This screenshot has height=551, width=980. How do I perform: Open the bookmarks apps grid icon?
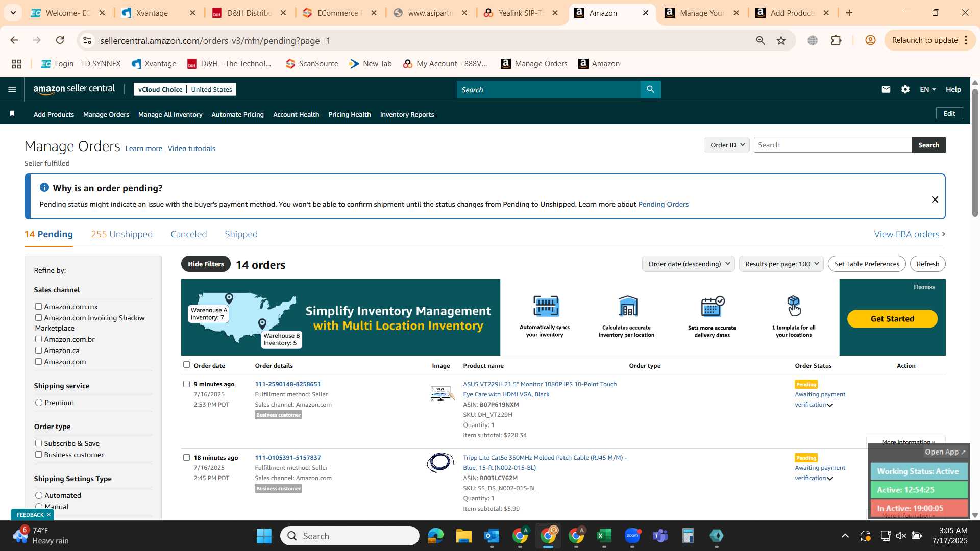(x=16, y=64)
